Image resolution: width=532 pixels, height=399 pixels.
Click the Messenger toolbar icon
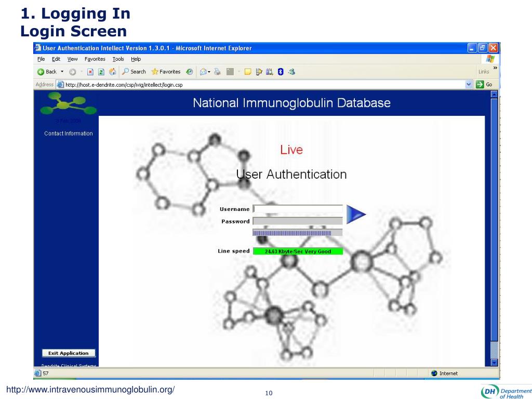tap(291, 72)
